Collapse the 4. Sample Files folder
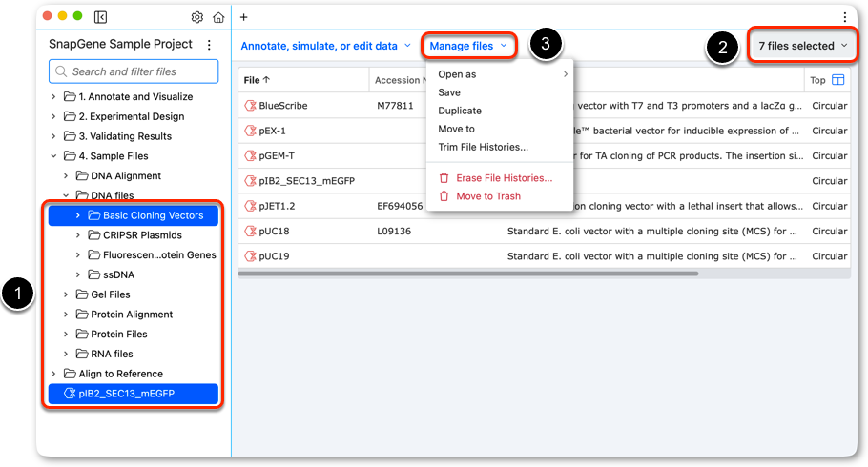 coord(53,156)
